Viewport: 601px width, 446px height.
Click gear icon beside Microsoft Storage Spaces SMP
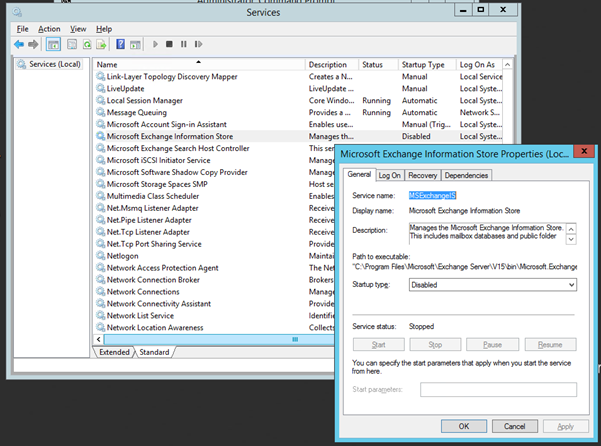100,184
